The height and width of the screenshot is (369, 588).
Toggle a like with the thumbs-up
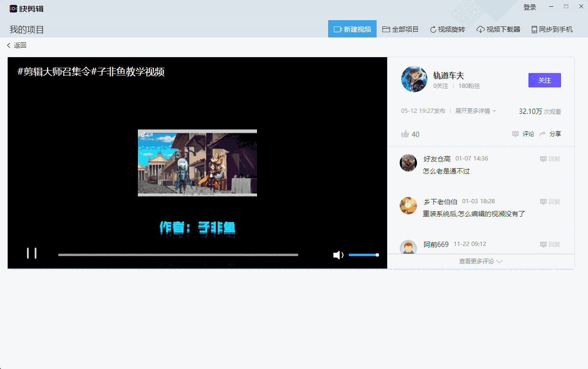tap(405, 134)
